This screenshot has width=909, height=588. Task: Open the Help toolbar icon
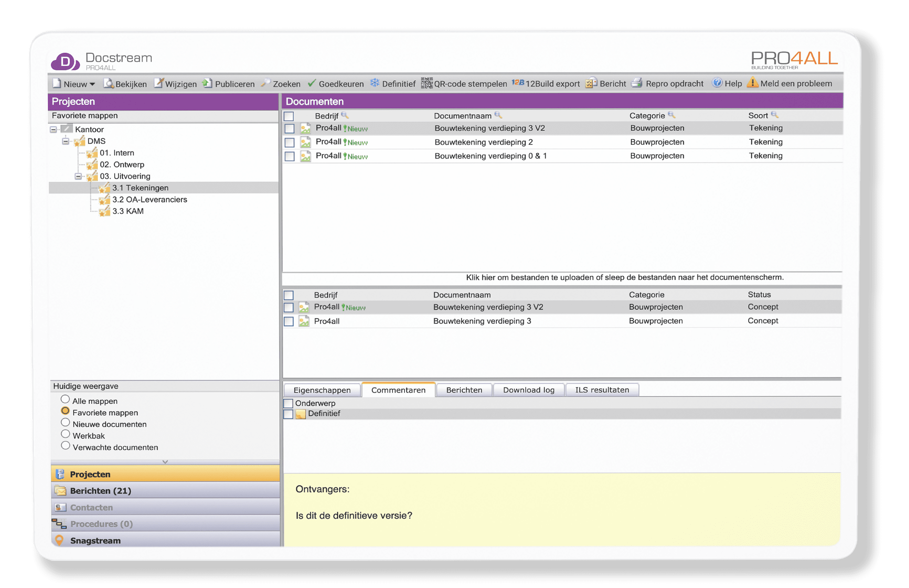717,83
